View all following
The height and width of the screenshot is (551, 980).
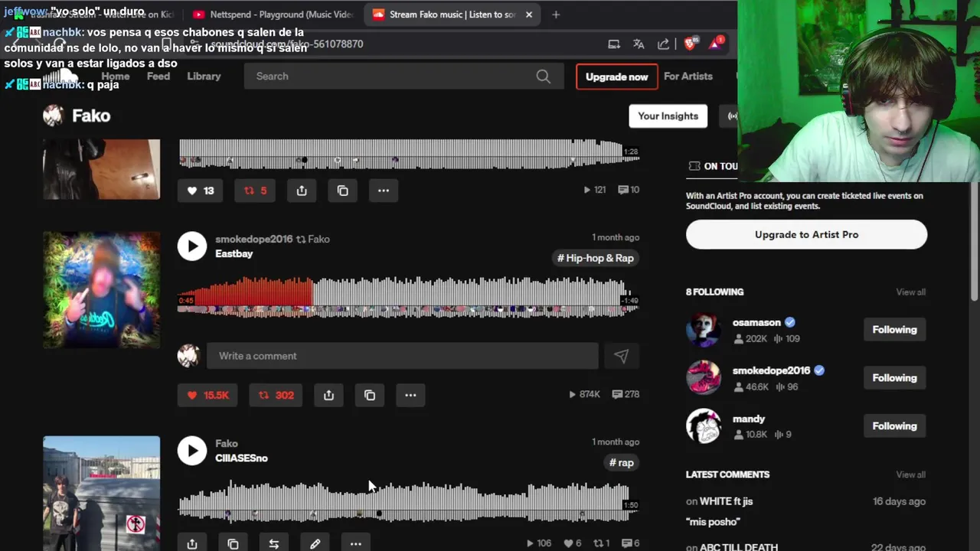coord(910,292)
